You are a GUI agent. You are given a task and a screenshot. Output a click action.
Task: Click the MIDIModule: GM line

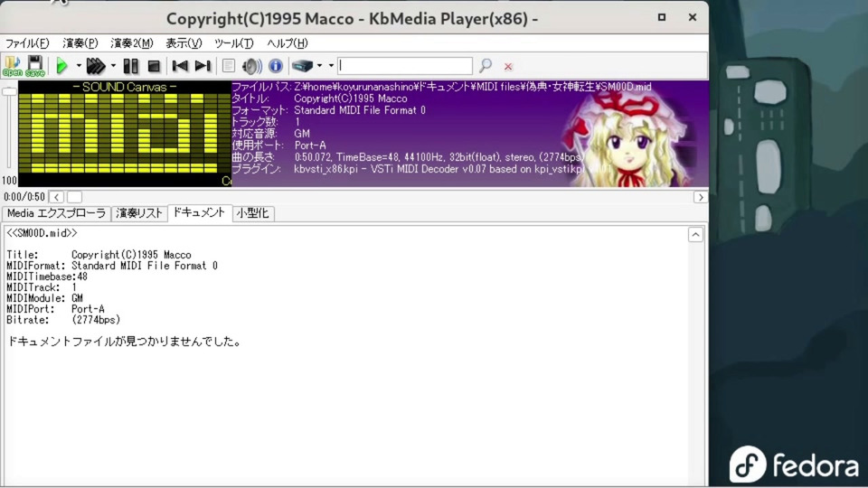coord(45,298)
